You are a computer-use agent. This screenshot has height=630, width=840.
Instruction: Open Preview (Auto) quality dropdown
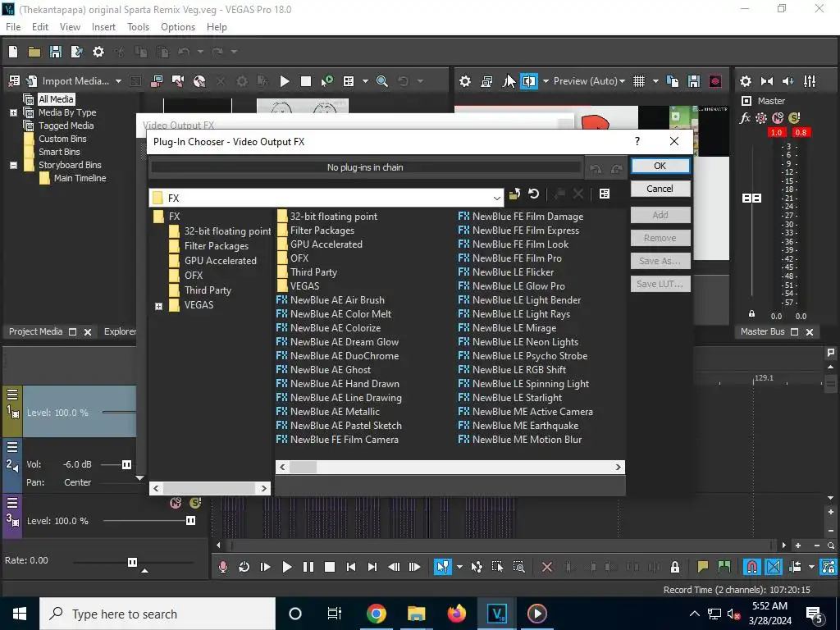point(589,81)
